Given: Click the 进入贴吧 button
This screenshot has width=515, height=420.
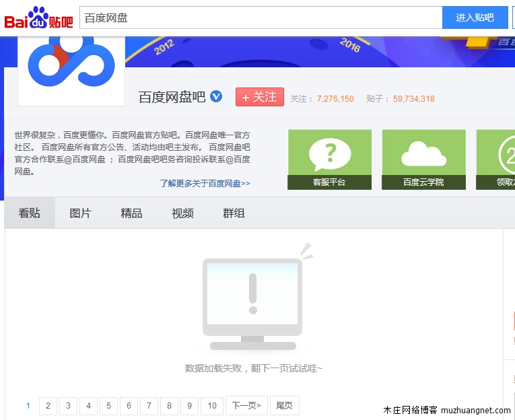Looking at the screenshot, I should (x=475, y=17).
